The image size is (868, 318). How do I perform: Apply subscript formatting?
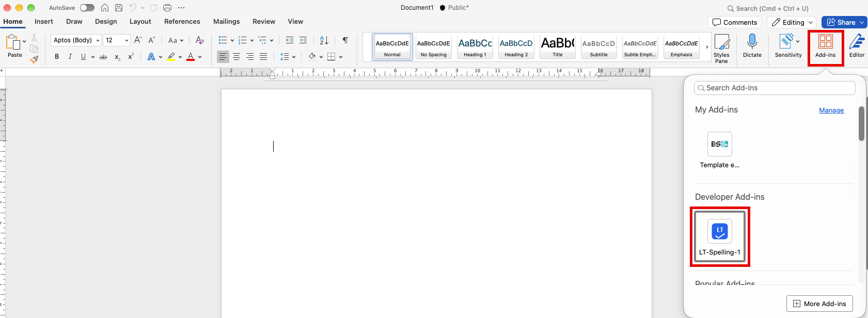coord(117,57)
